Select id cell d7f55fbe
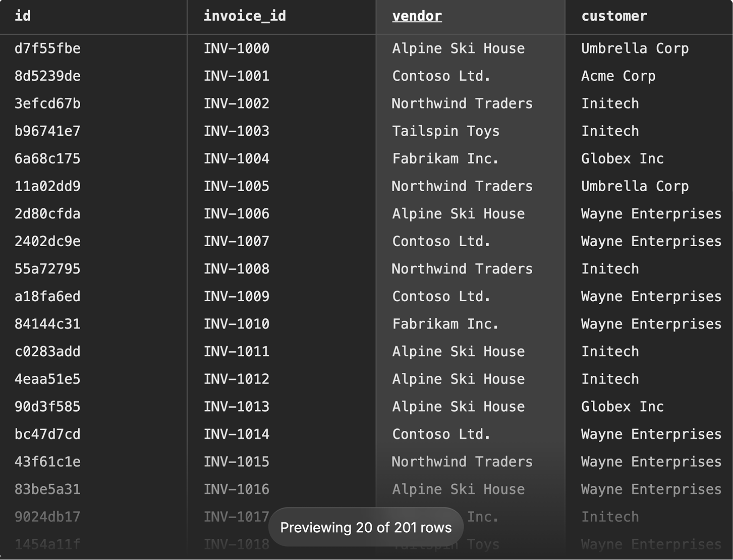The image size is (733, 560). point(47,48)
